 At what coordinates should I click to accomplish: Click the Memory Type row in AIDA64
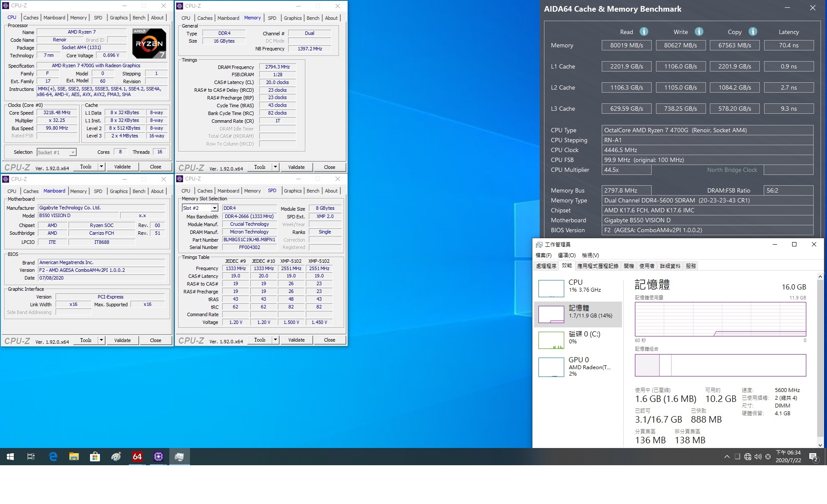pos(707,200)
